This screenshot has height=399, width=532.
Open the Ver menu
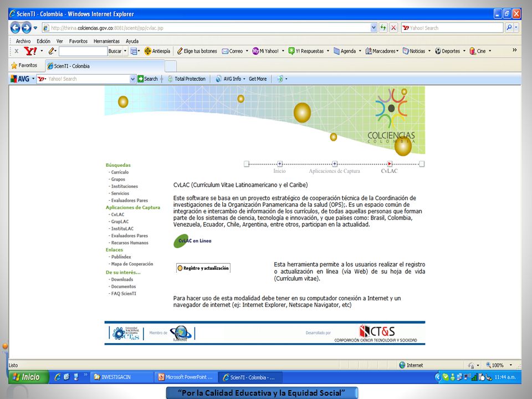60,41
